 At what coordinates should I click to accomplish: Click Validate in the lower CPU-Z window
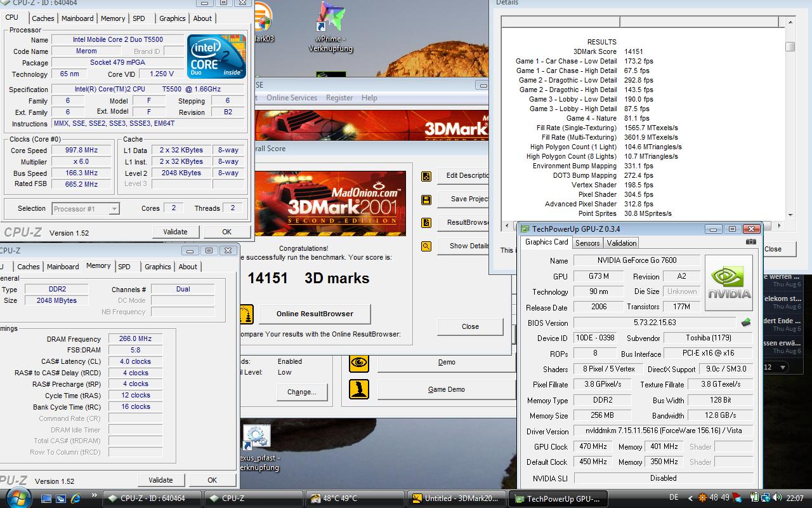[161, 480]
